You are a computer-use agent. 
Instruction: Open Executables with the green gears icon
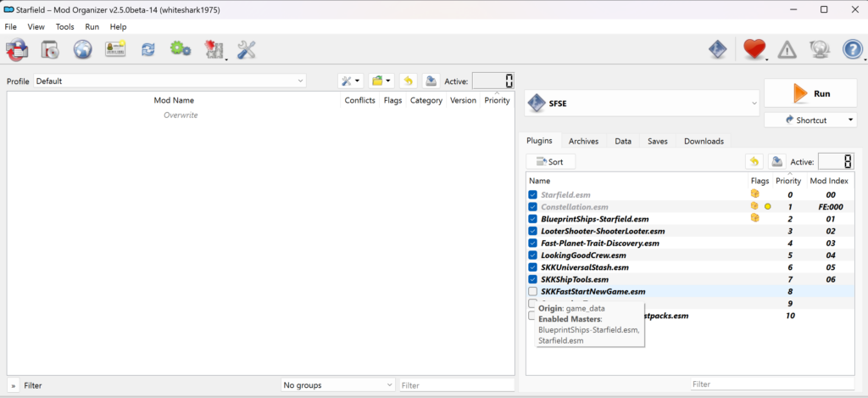click(x=181, y=49)
